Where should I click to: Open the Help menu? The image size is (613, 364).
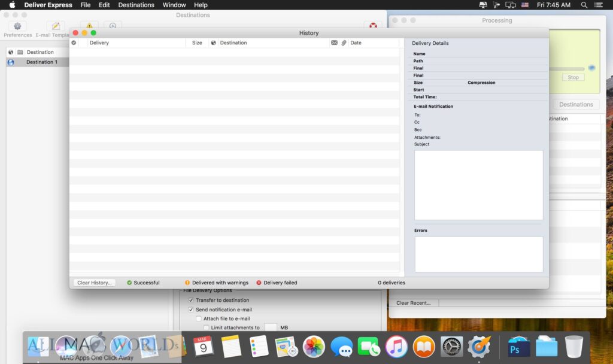click(201, 5)
